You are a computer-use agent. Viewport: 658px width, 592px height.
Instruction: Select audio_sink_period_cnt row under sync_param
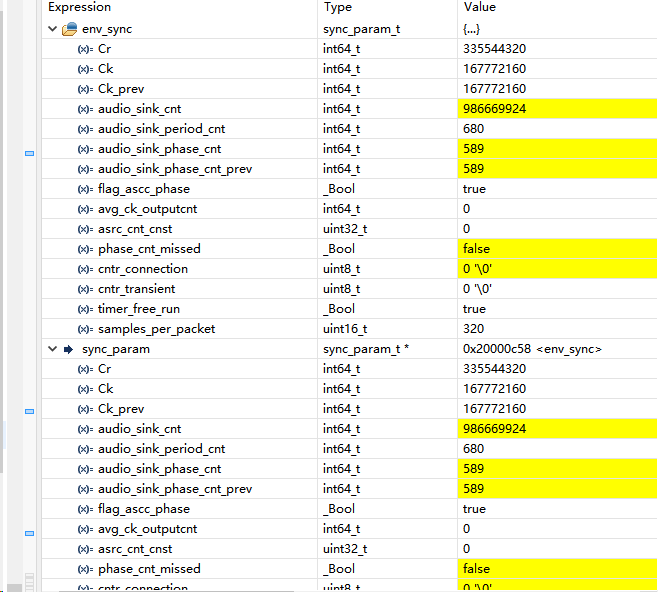click(161, 449)
